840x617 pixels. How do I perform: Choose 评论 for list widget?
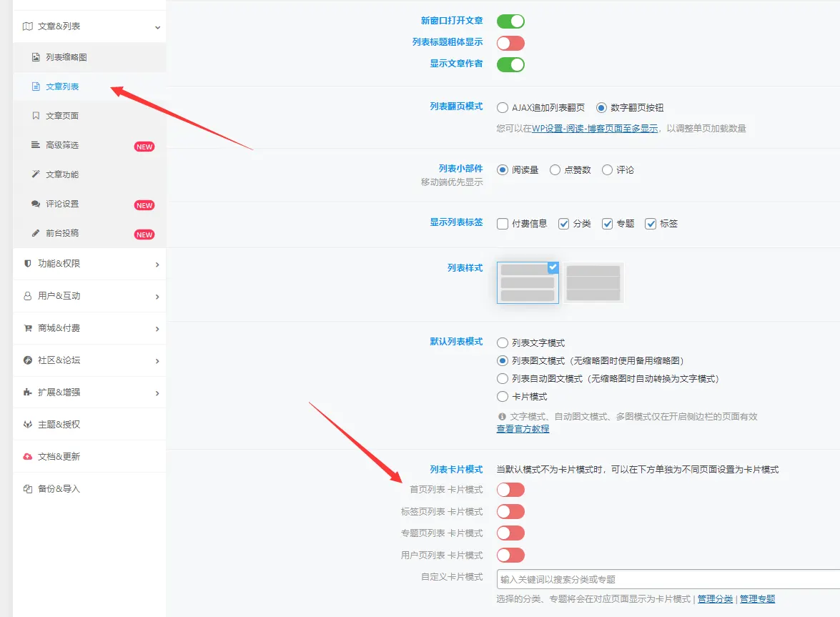coord(607,169)
